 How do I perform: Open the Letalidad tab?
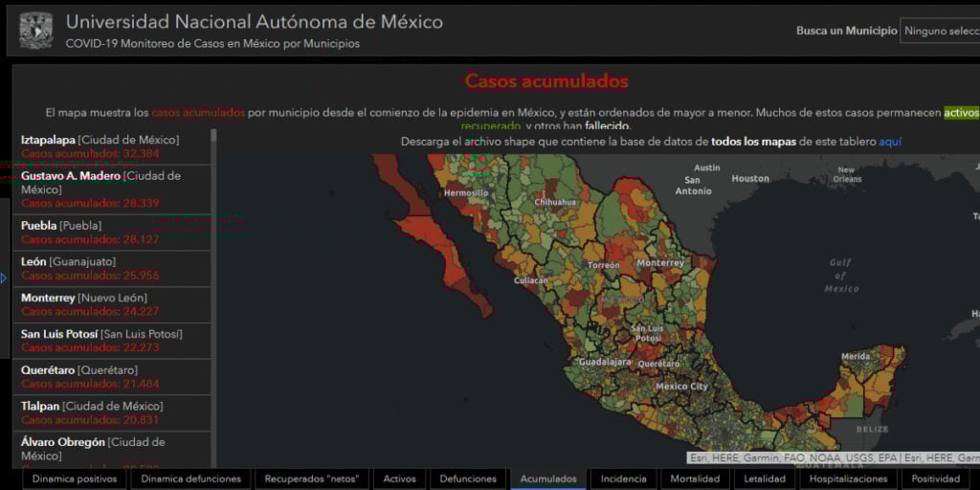click(x=765, y=479)
